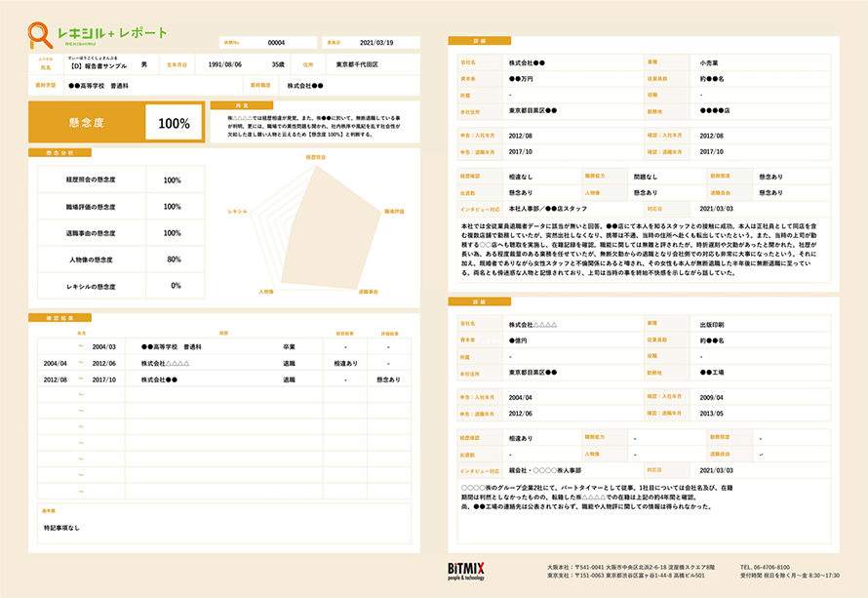Click the 依頼No. field showing 00004

pos(276,43)
